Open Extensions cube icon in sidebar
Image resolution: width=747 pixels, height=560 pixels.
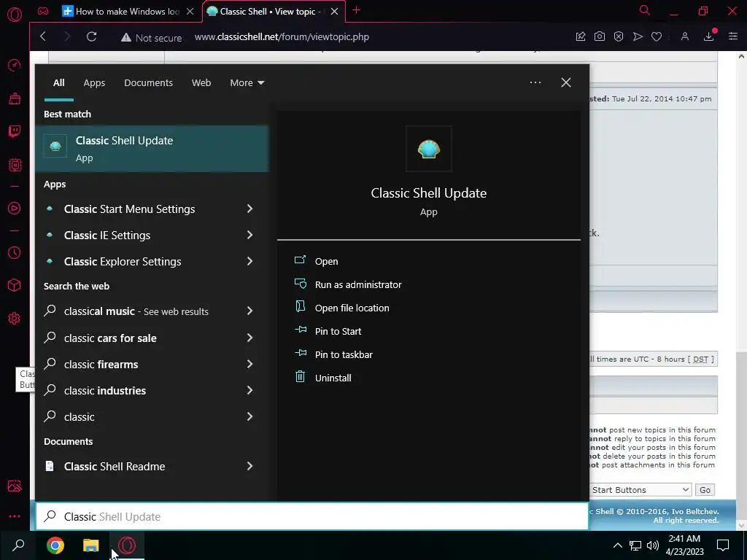tap(15, 285)
